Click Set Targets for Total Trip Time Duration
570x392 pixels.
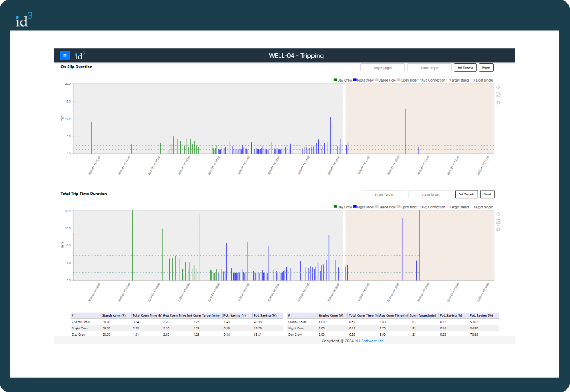click(466, 194)
